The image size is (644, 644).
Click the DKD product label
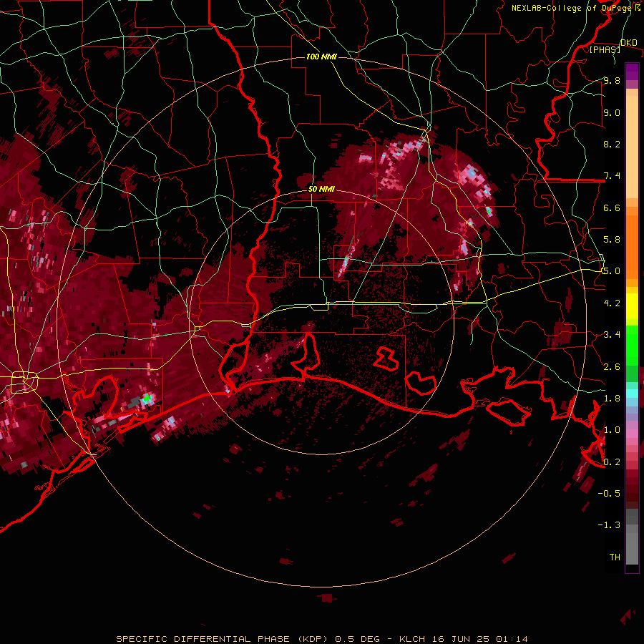coord(629,43)
